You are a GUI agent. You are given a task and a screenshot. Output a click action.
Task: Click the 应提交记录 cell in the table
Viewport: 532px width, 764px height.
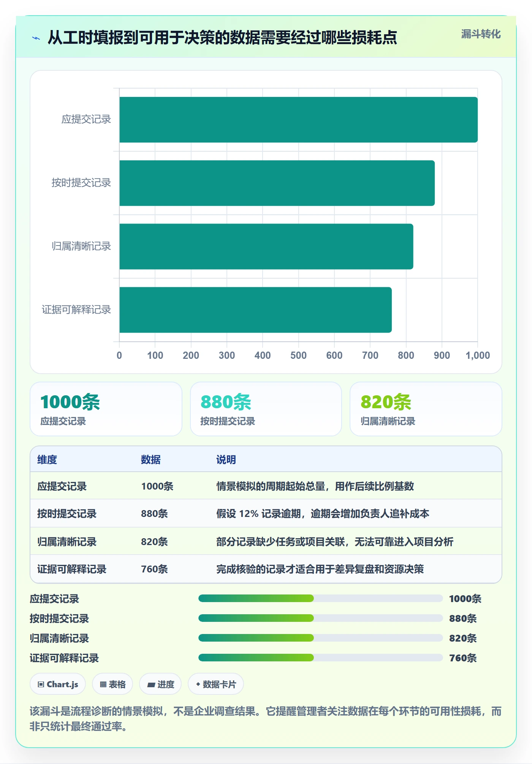[62, 486]
